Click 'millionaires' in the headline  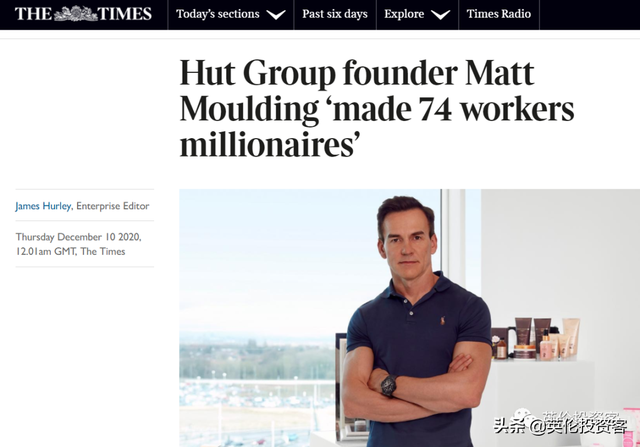[x=270, y=146]
